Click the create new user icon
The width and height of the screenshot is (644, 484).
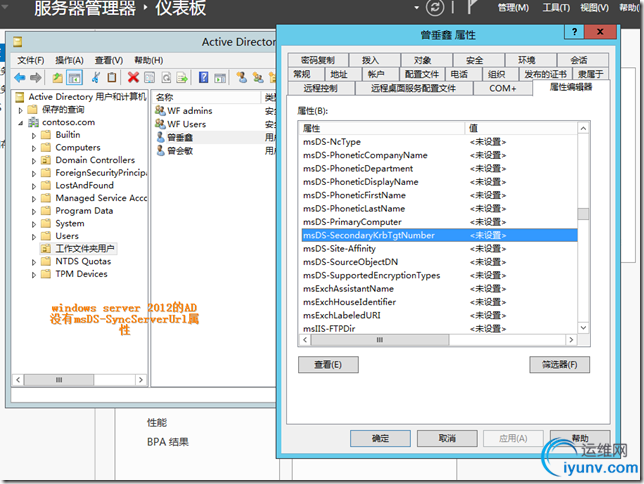pyautogui.click(x=242, y=77)
